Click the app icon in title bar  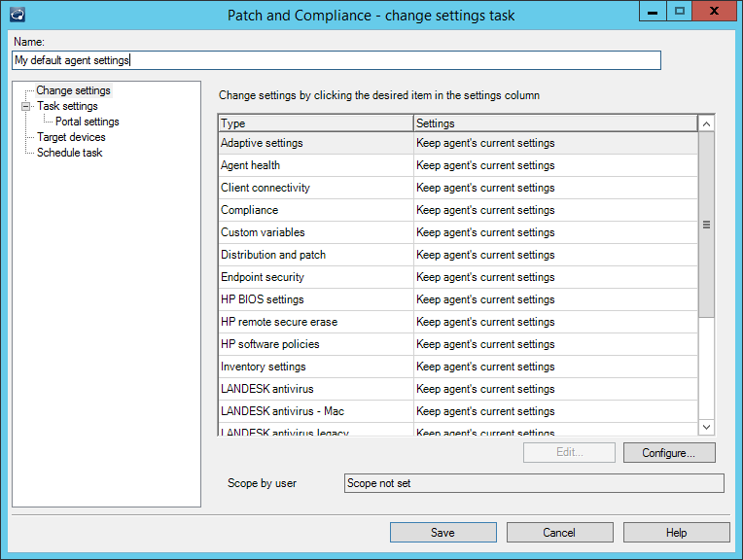(x=15, y=15)
